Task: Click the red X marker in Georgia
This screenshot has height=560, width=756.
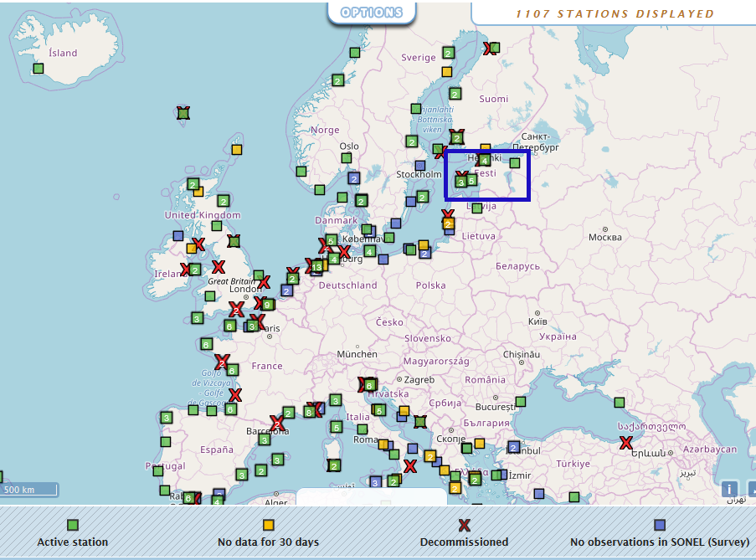Action: click(626, 443)
